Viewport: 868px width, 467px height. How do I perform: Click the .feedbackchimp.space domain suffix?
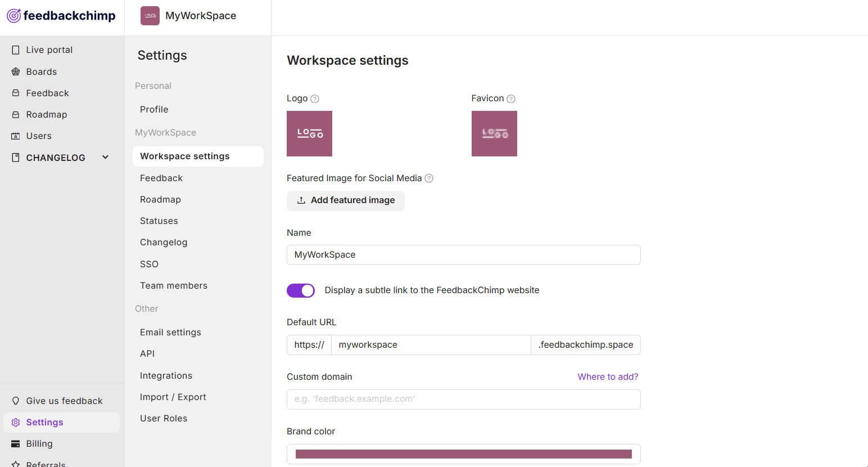click(586, 345)
